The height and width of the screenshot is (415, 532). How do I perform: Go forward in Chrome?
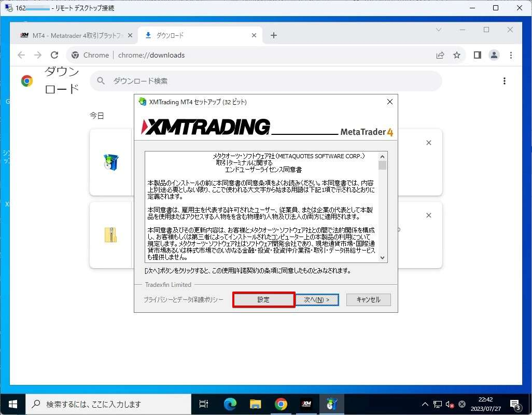[38, 55]
